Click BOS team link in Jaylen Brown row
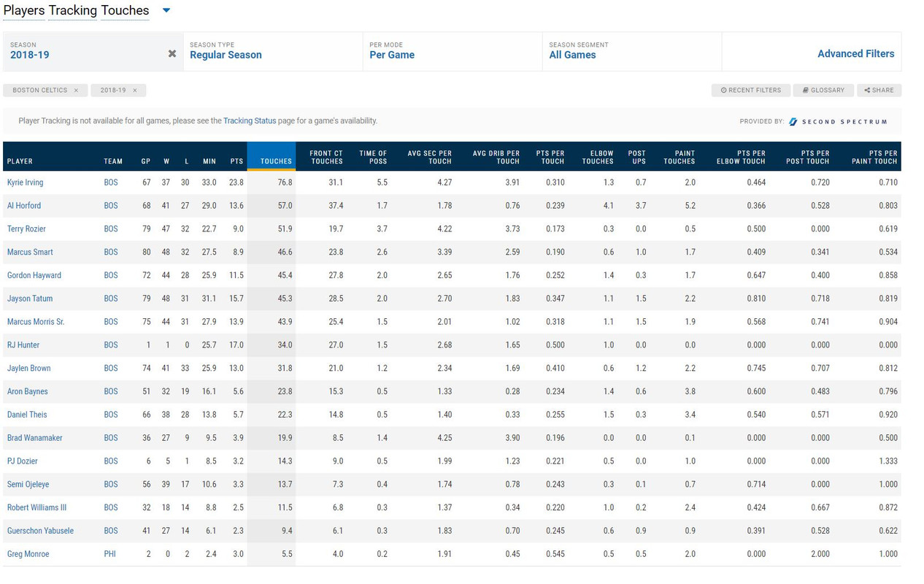 [x=111, y=369]
